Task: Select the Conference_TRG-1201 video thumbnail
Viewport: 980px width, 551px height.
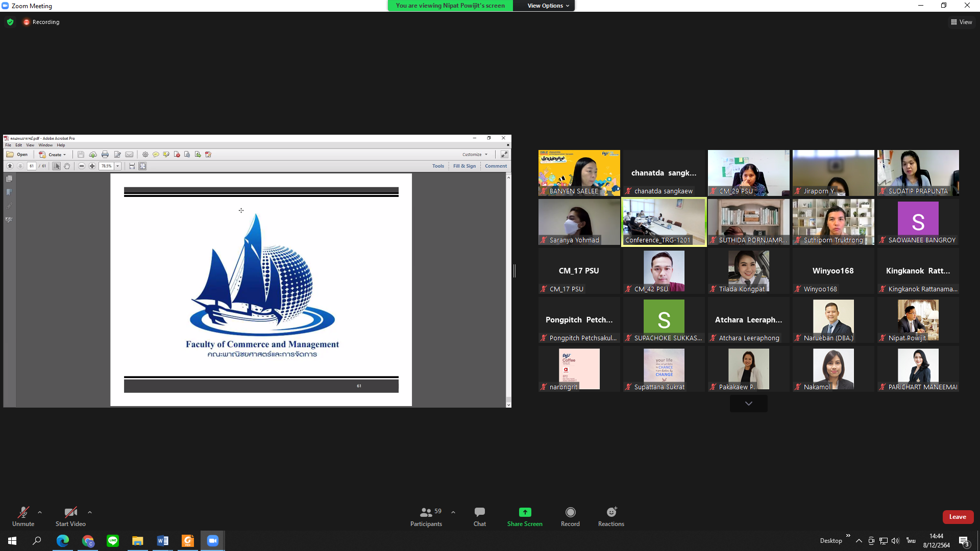Action: click(664, 222)
